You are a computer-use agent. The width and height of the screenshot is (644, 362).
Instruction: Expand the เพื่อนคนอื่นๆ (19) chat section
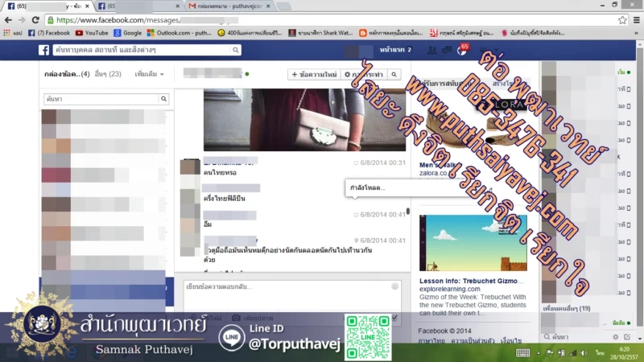coord(567,308)
